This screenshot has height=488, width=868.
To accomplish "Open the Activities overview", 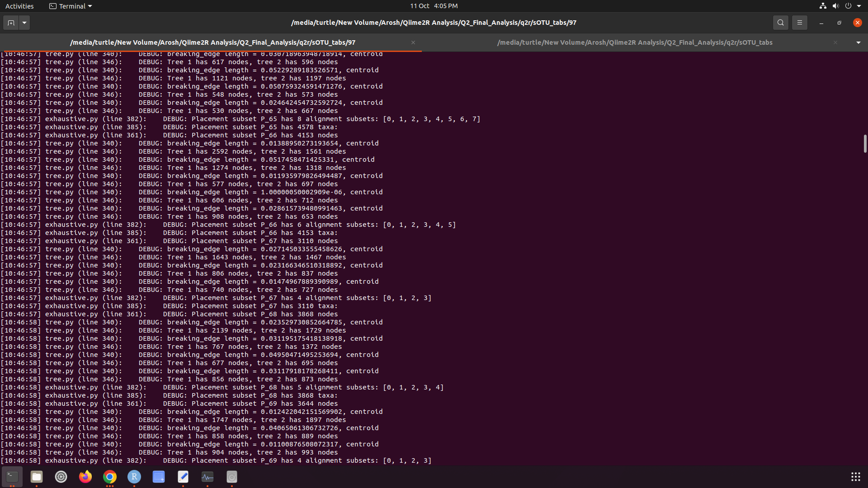I will 19,6.
